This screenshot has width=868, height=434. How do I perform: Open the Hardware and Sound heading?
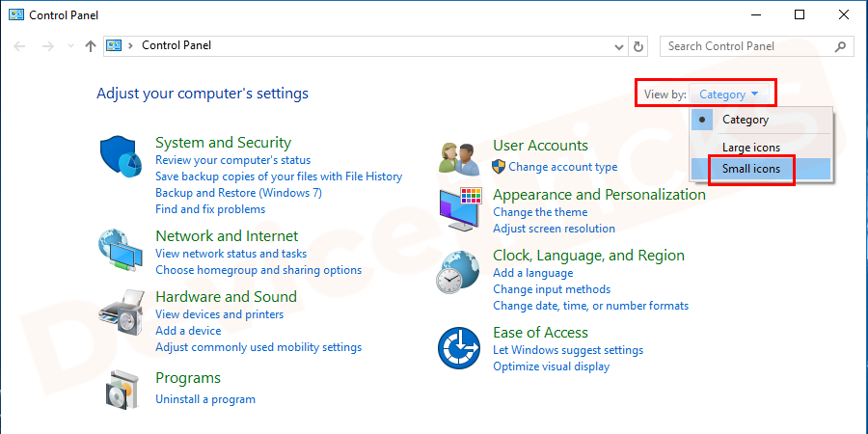point(227,297)
